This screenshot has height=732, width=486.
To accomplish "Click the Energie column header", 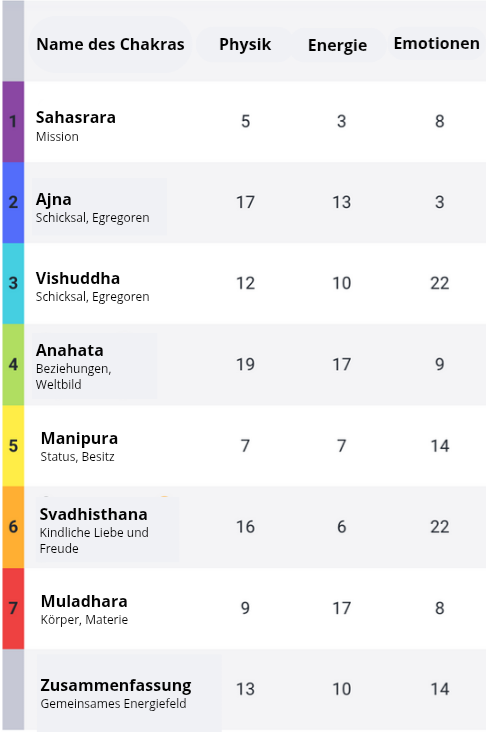I will point(338,45).
